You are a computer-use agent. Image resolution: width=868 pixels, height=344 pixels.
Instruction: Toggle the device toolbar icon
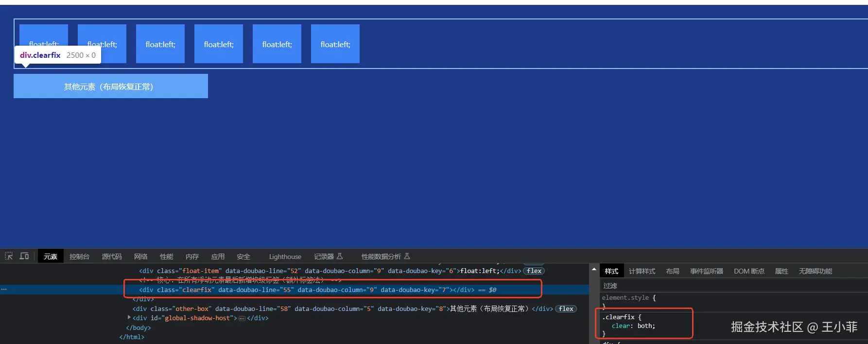click(x=24, y=256)
